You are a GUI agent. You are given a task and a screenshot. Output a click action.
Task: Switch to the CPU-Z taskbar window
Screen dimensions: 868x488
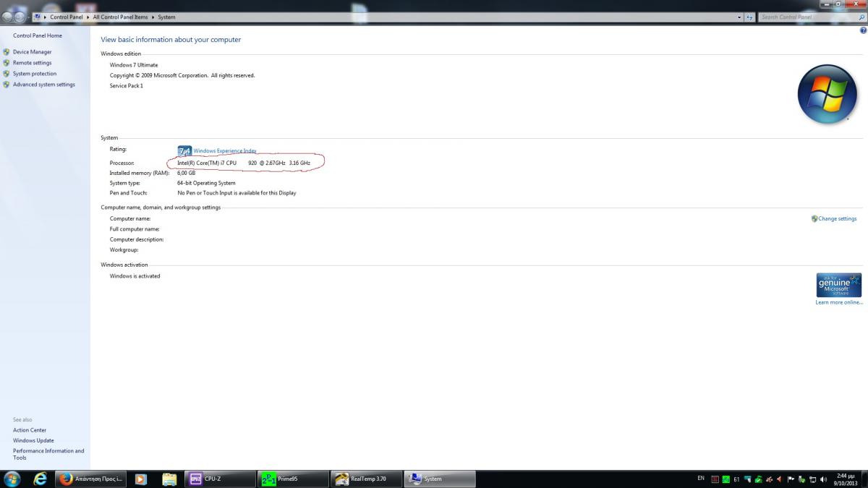click(221, 479)
